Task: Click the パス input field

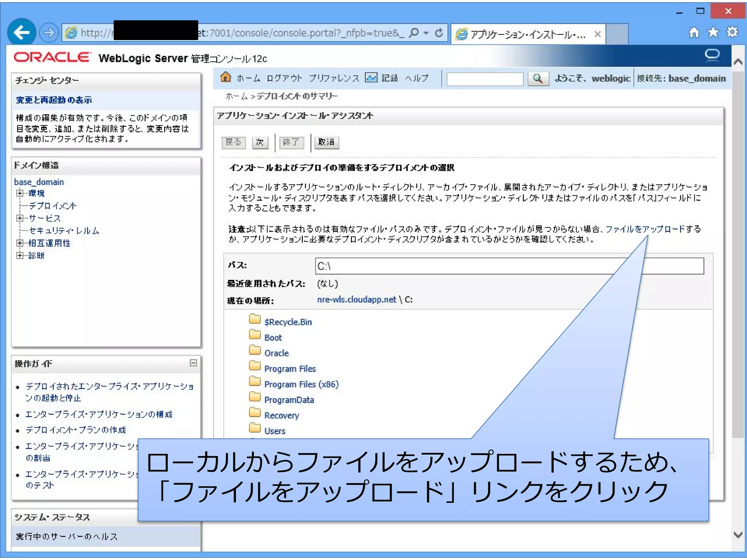Action: (509, 266)
